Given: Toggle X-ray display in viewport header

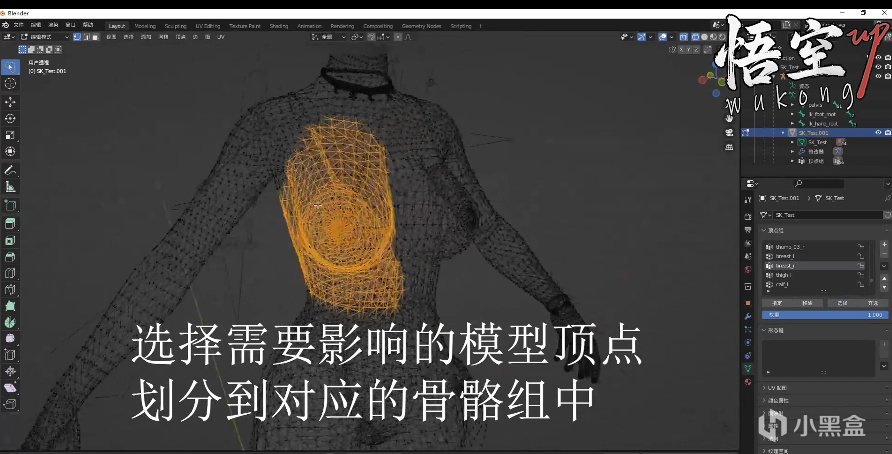Looking at the screenshot, I should pyautogui.click(x=684, y=37).
